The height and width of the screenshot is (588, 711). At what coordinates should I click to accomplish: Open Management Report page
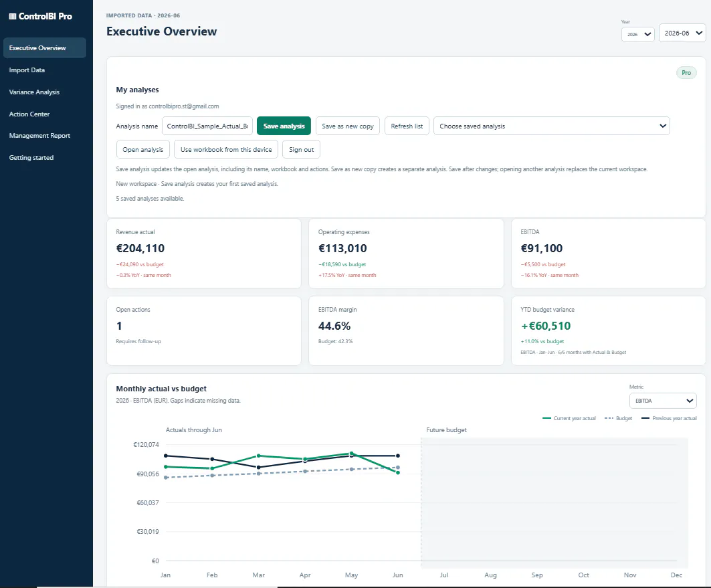tap(39, 136)
